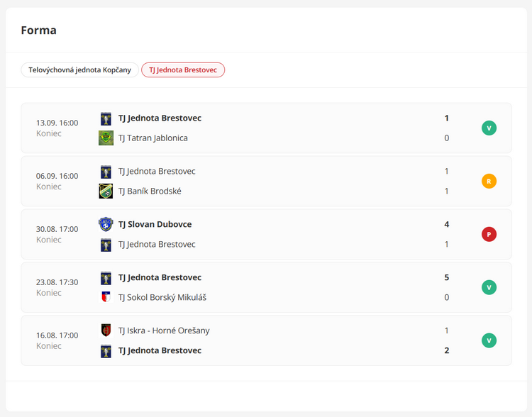Screen dimensions: 532x417
Task: Click green V badge for 16.08. match
Action: pos(489,340)
